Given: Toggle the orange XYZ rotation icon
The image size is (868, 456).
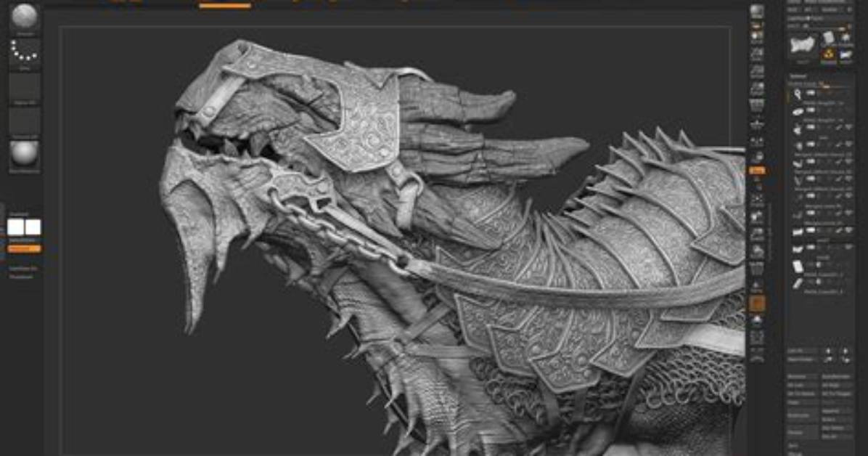Looking at the screenshot, I should pyautogui.click(x=757, y=171).
